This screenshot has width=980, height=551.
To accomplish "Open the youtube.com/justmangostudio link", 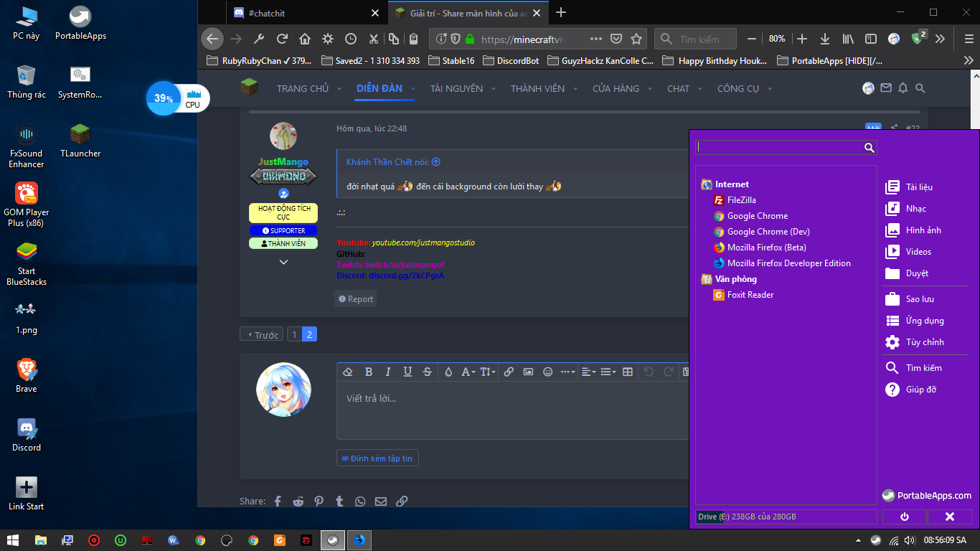I will pyautogui.click(x=423, y=242).
